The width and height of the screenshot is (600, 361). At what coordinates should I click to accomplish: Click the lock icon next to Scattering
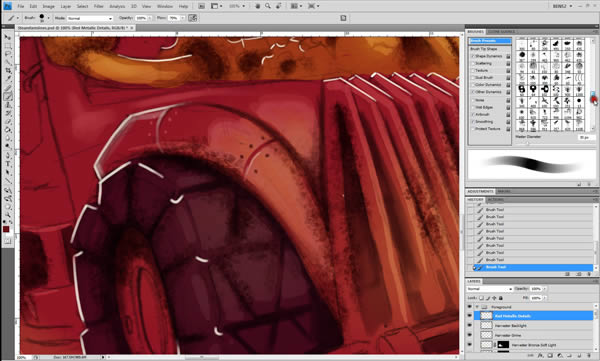point(508,64)
